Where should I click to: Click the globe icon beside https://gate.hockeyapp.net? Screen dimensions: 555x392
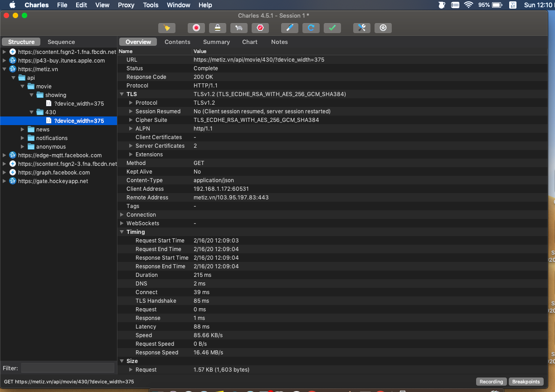click(x=13, y=181)
